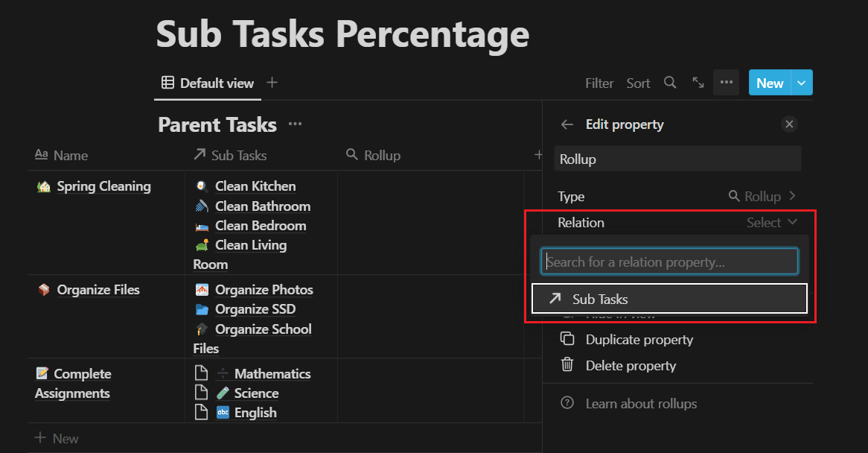Click the blue New button
This screenshot has height=453, width=868.
point(770,83)
